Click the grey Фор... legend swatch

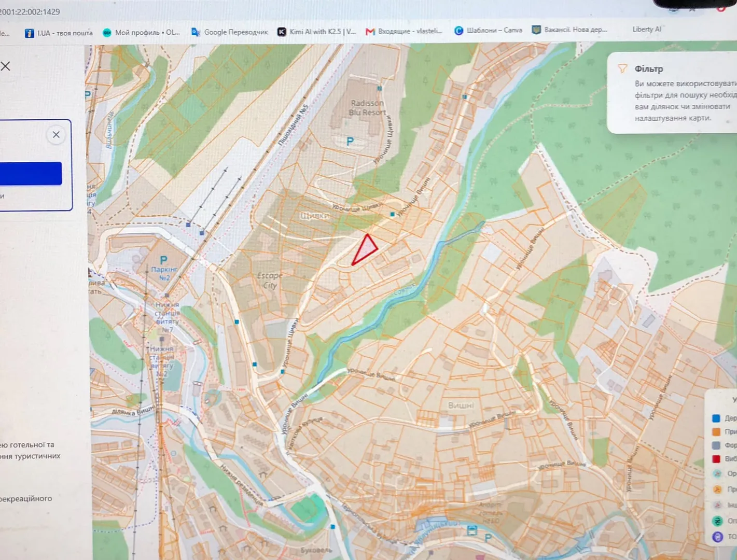(716, 445)
